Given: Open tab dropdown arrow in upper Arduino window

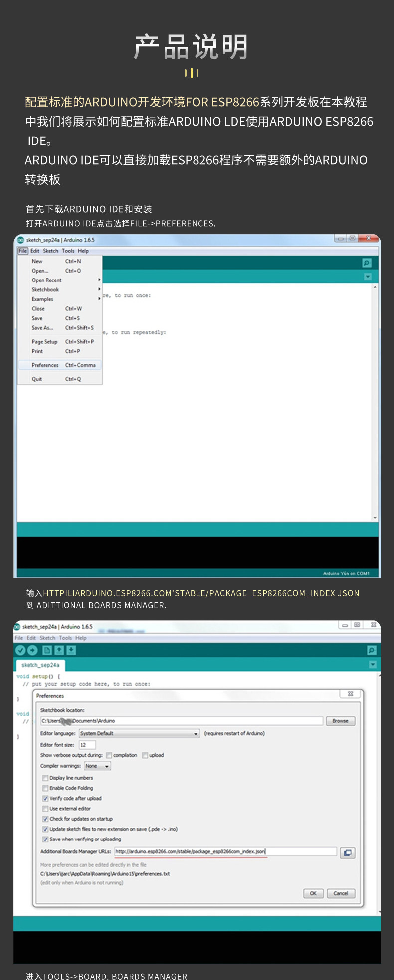Looking at the screenshot, I should (x=368, y=277).
